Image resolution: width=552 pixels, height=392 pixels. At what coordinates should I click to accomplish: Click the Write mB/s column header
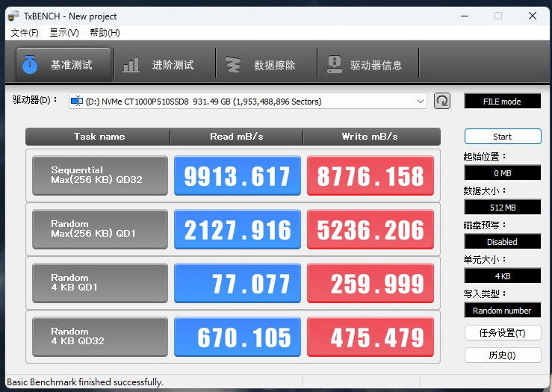click(x=372, y=137)
